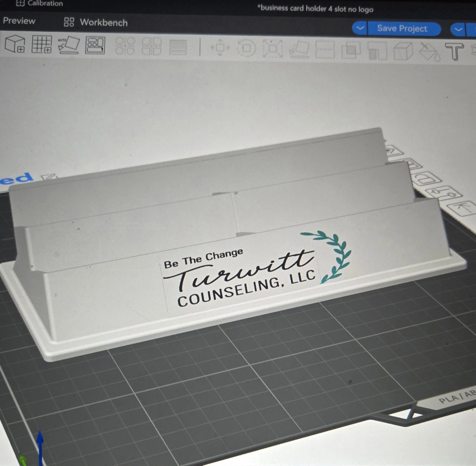Open the plate settings sliders icon
The image size is (476, 466).
click(x=444, y=193)
